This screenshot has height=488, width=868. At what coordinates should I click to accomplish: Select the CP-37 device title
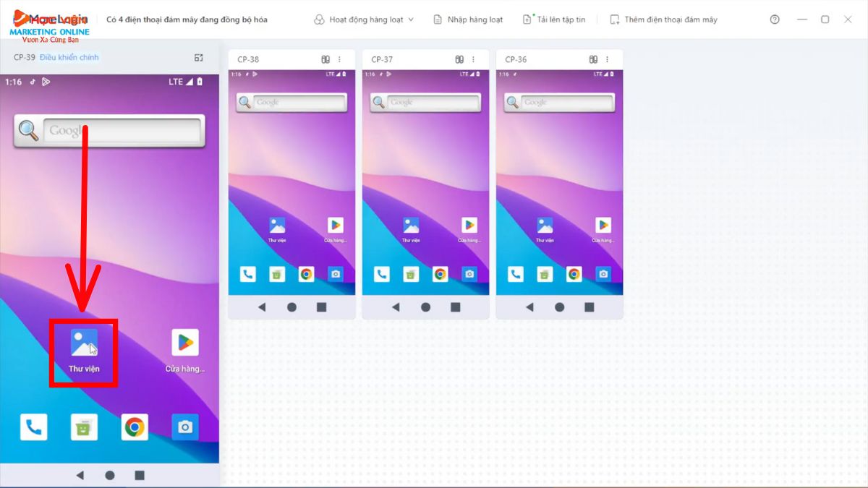click(x=382, y=59)
